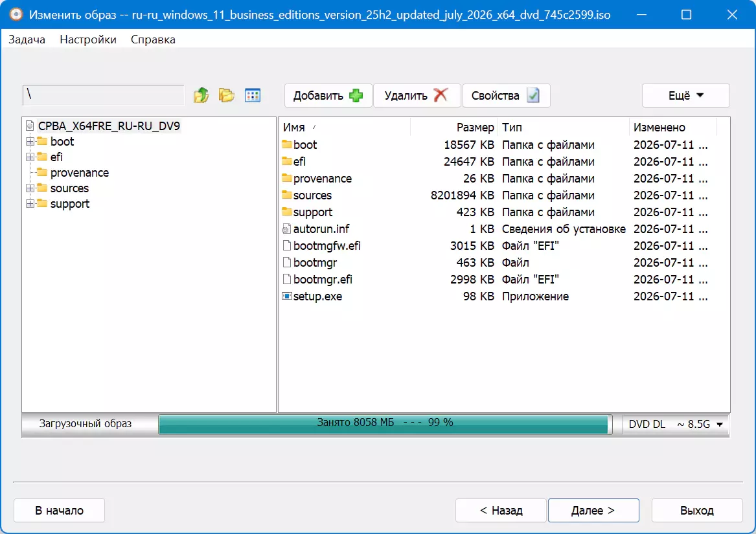The width and height of the screenshot is (756, 534).
Task: Click the autorun.inf file icon
Action: (286, 229)
